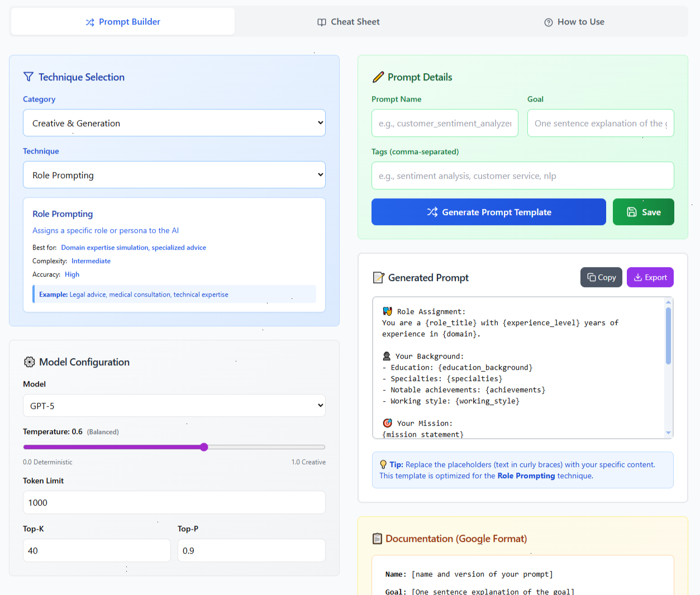Click the funnel icon beside Technique Selection

click(x=28, y=77)
